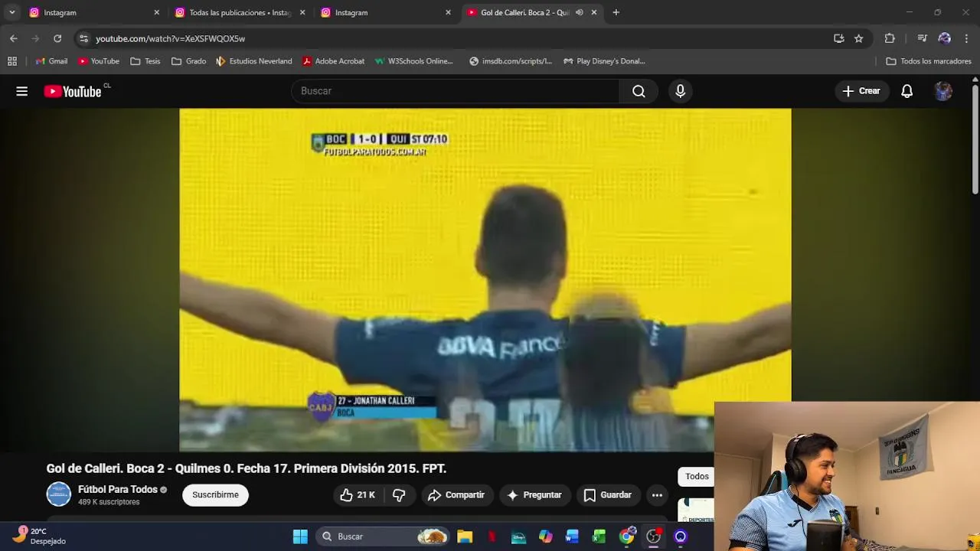This screenshot has height=551, width=980.
Task: Like the video with 21 K thumbs up
Action: (358, 495)
